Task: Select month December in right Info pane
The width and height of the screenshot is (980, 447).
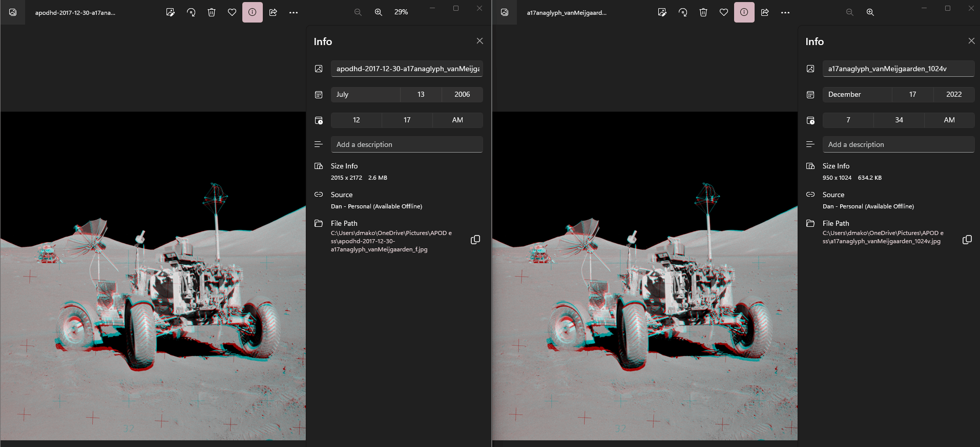Action: pyautogui.click(x=858, y=94)
